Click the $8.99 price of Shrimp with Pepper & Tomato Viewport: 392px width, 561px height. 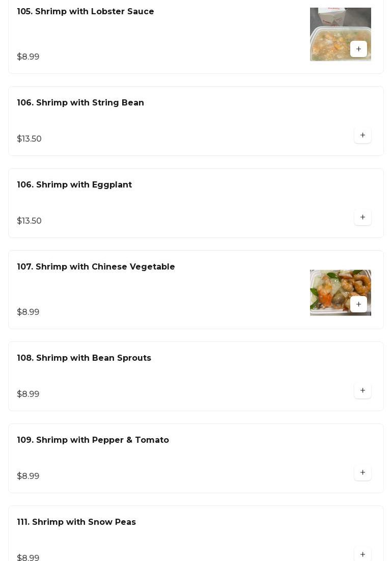pyautogui.click(x=28, y=476)
